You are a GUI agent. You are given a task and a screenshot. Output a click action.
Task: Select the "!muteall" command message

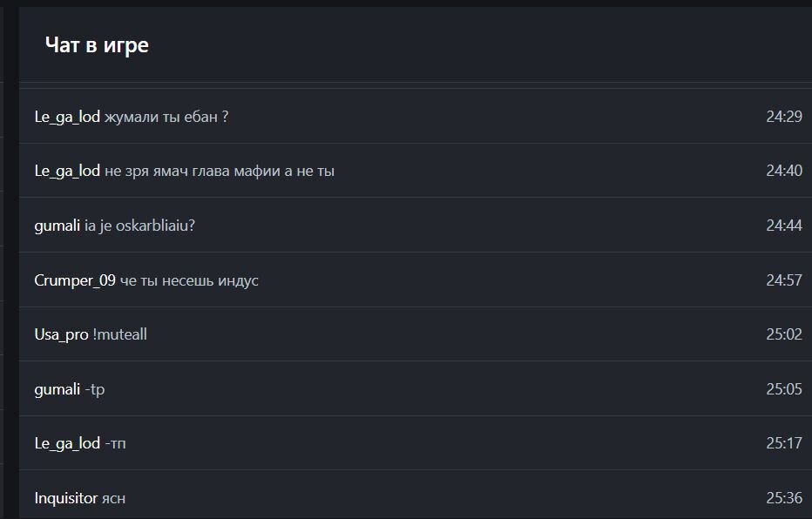tap(120, 334)
